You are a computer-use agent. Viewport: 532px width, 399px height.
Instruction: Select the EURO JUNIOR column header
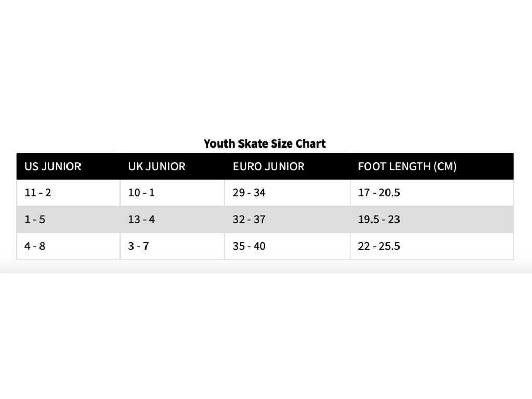pyautogui.click(x=287, y=167)
